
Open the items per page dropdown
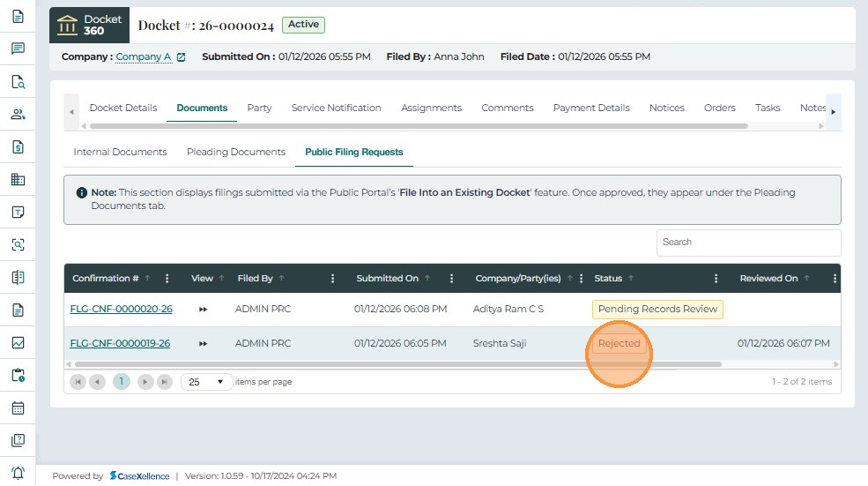tap(206, 382)
